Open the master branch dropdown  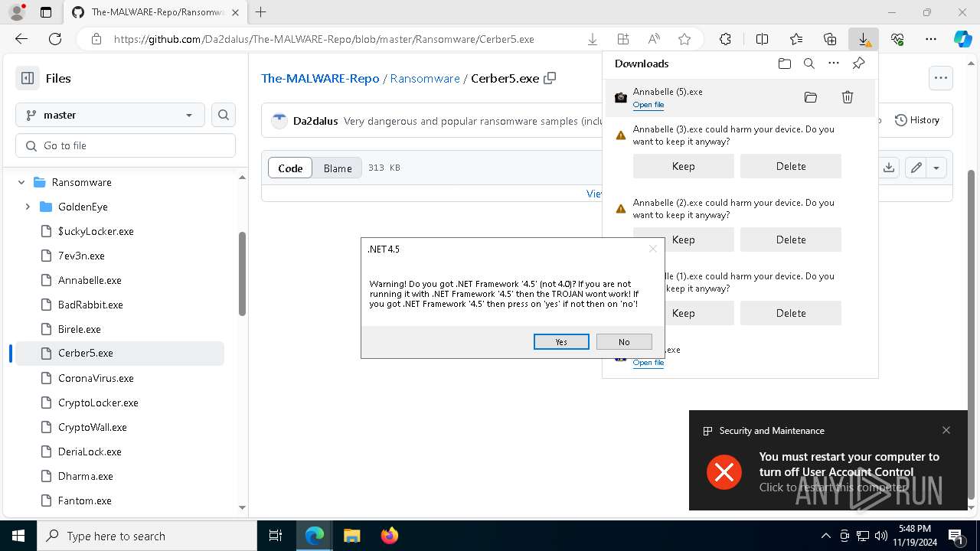tap(110, 115)
